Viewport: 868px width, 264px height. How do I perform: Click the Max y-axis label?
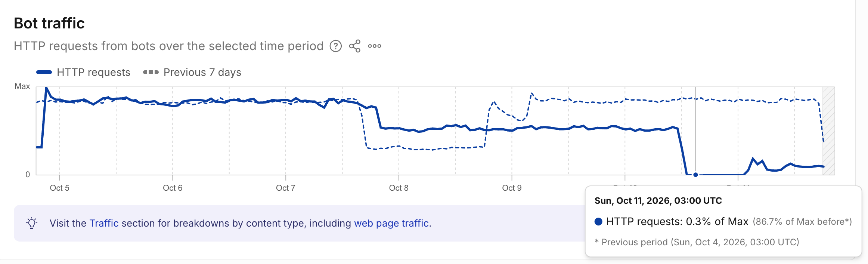pos(22,86)
